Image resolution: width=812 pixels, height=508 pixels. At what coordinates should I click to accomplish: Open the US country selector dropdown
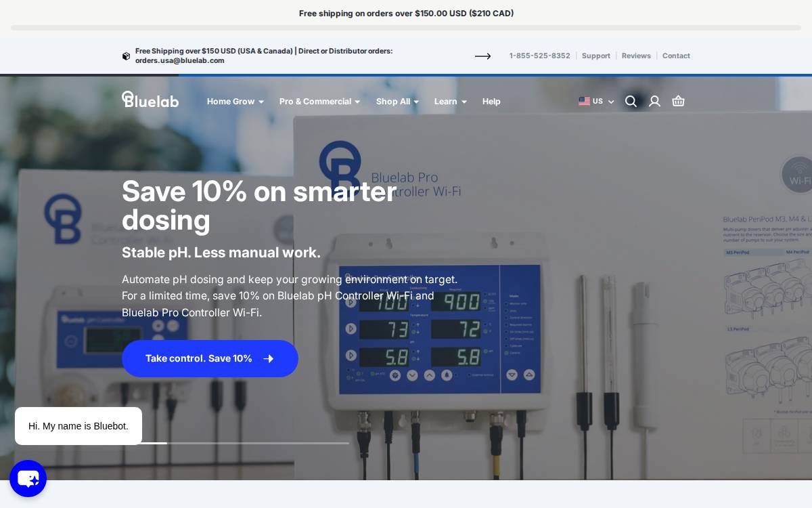click(596, 102)
